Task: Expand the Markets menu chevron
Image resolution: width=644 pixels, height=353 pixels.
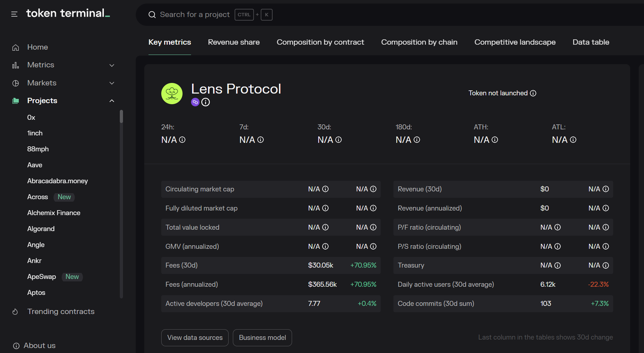Action: click(112, 83)
